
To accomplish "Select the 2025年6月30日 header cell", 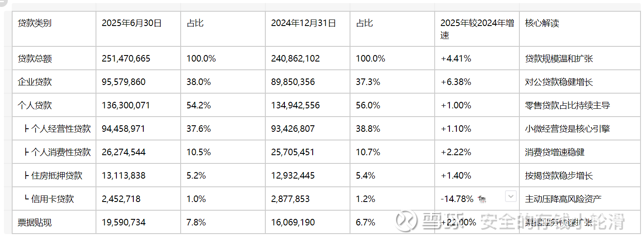I will (132, 23).
